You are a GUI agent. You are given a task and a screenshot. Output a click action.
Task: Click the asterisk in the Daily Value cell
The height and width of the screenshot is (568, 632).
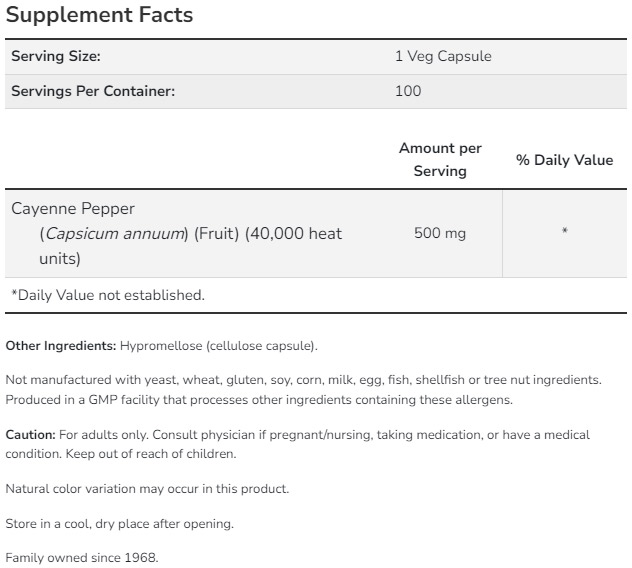click(x=565, y=234)
